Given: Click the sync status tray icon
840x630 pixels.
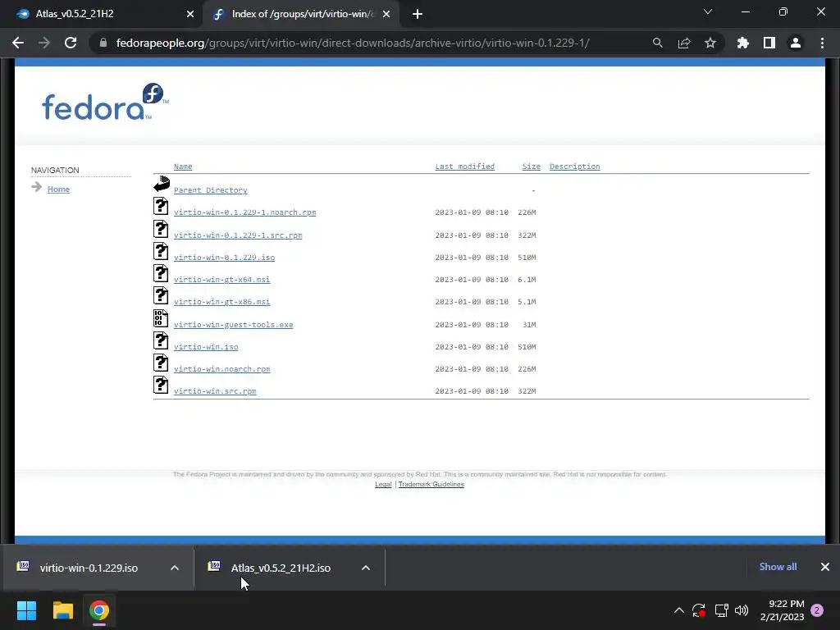Looking at the screenshot, I should point(699,610).
